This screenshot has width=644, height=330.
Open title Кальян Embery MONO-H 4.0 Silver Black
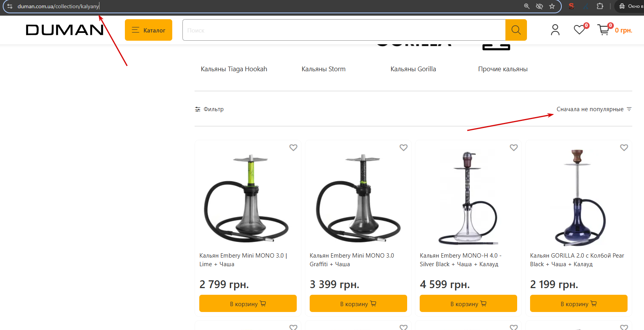tap(461, 260)
